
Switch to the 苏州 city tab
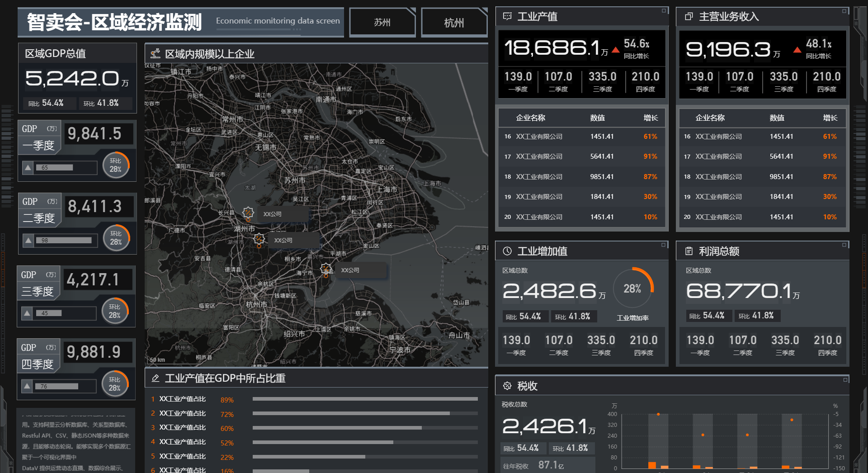(382, 22)
